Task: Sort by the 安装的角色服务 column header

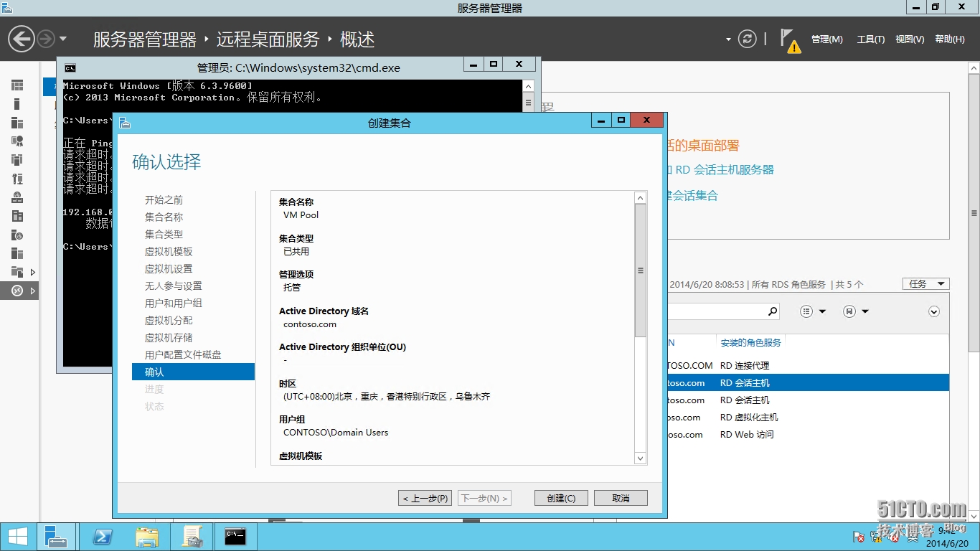Action: (x=750, y=343)
